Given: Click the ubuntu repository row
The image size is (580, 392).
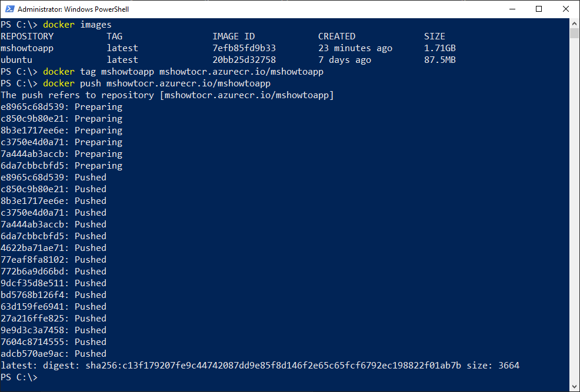Looking at the screenshot, I should click(x=228, y=60).
